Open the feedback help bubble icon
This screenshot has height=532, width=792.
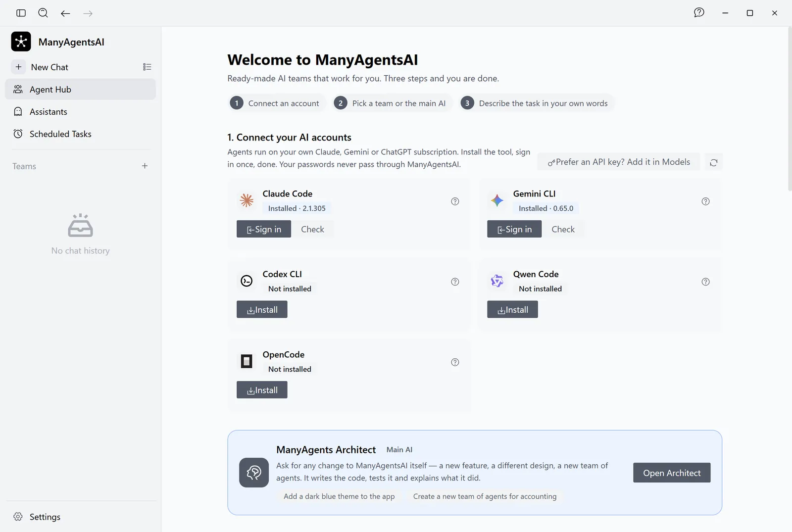tap(699, 13)
